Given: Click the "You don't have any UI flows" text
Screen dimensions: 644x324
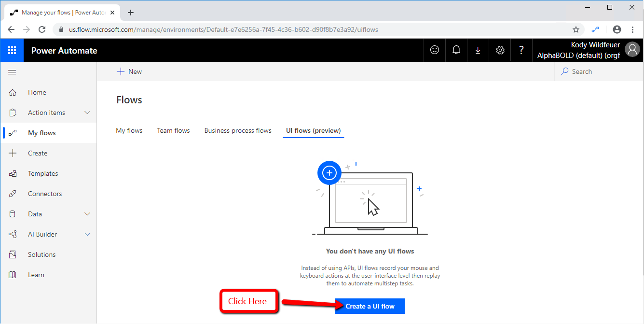Looking at the screenshot, I should click(x=370, y=251).
